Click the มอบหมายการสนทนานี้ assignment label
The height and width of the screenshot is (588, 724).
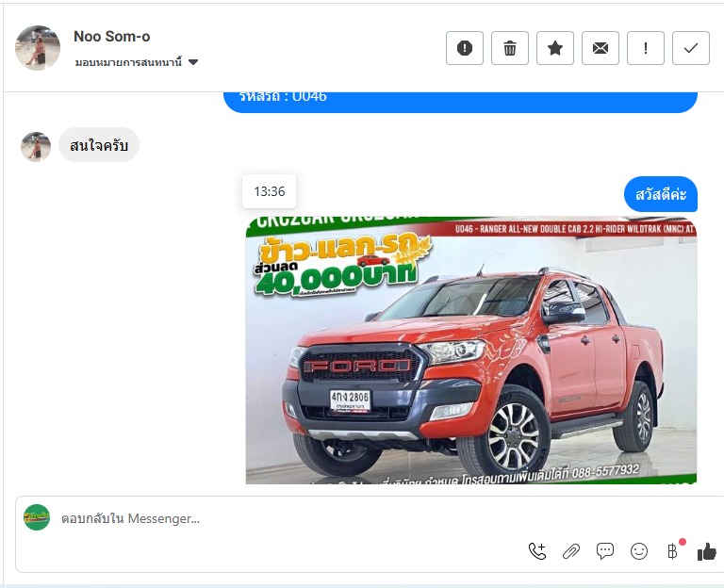pyautogui.click(x=128, y=62)
